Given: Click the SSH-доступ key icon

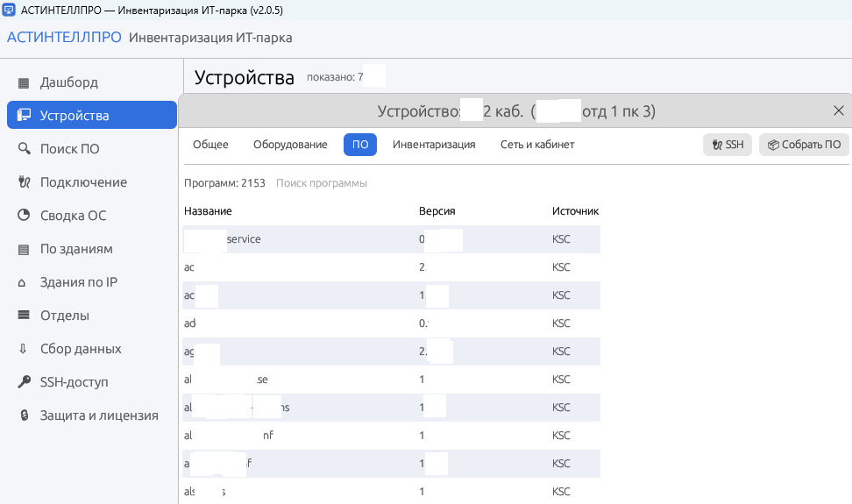Looking at the screenshot, I should pyautogui.click(x=24, y=382).
